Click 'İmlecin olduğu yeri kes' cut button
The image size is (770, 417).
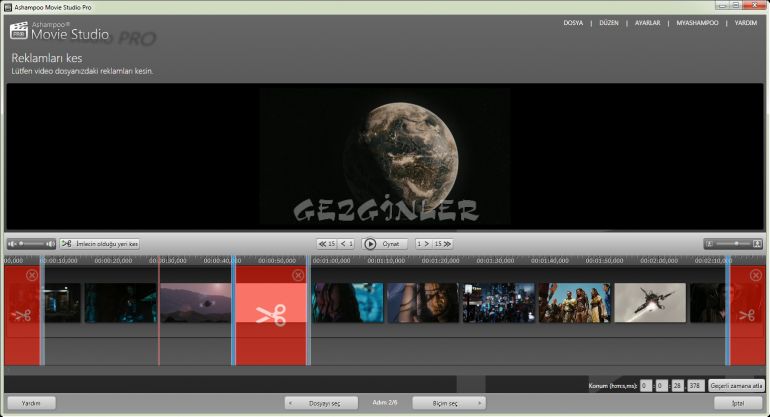pos(100,244)
